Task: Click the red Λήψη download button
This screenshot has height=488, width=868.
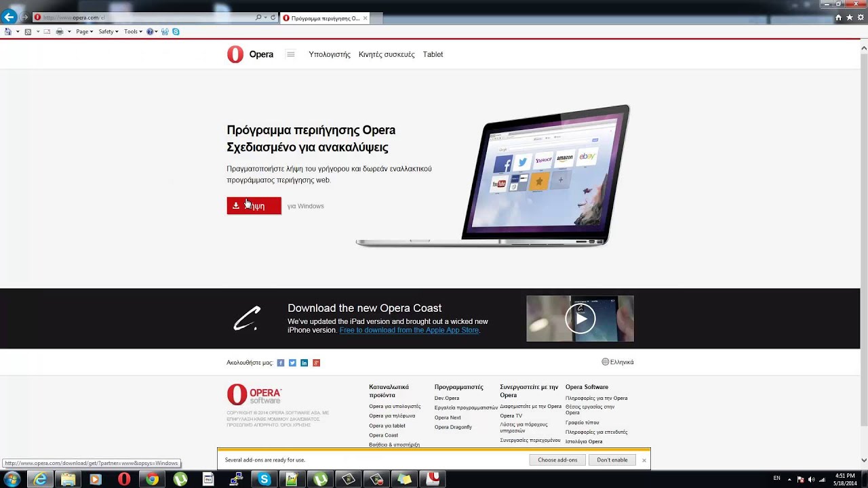Action: click(254, 206)
